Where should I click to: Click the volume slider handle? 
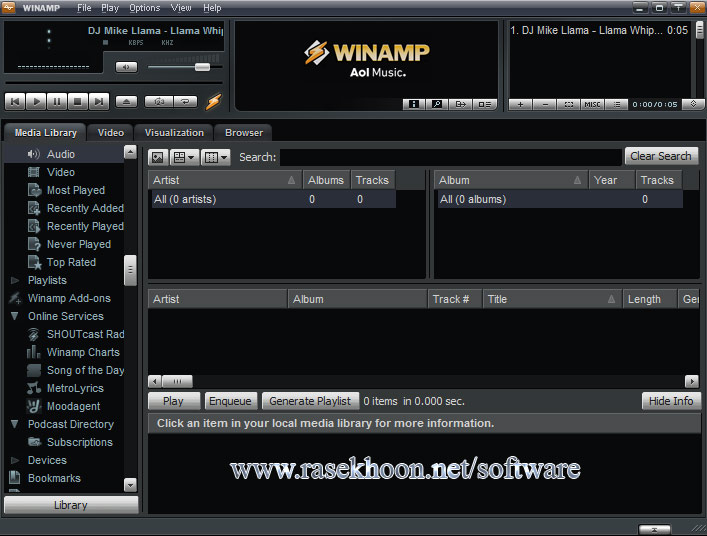(x=202, y=67)
